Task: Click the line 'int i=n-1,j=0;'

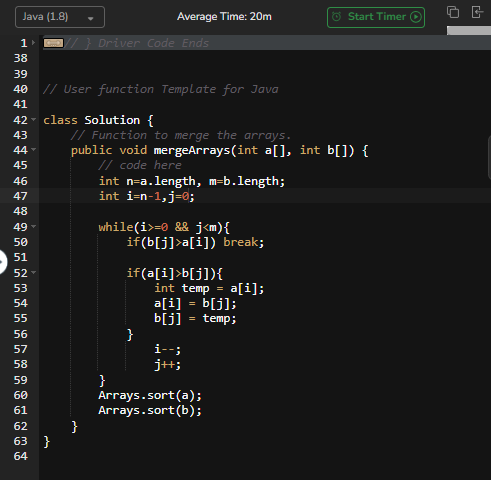Action: click(x=147, y=196)
